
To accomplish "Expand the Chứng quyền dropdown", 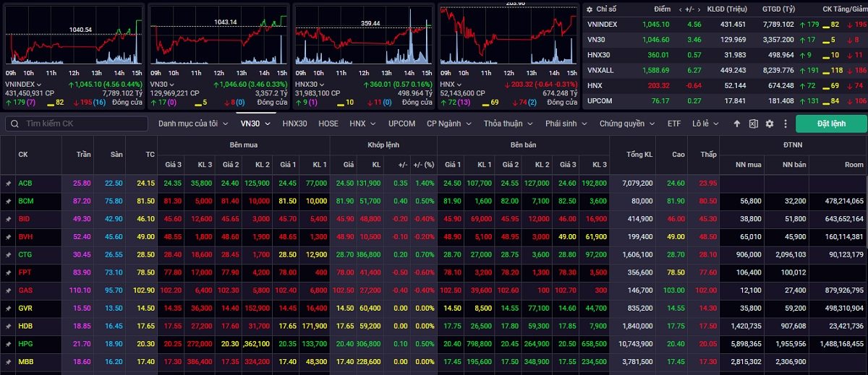I will [x=626, y=124].
